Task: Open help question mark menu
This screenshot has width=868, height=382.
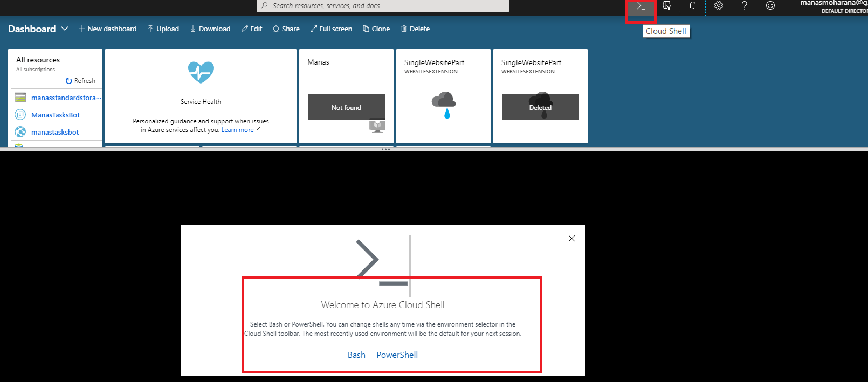Action: (x=745, y=5)
